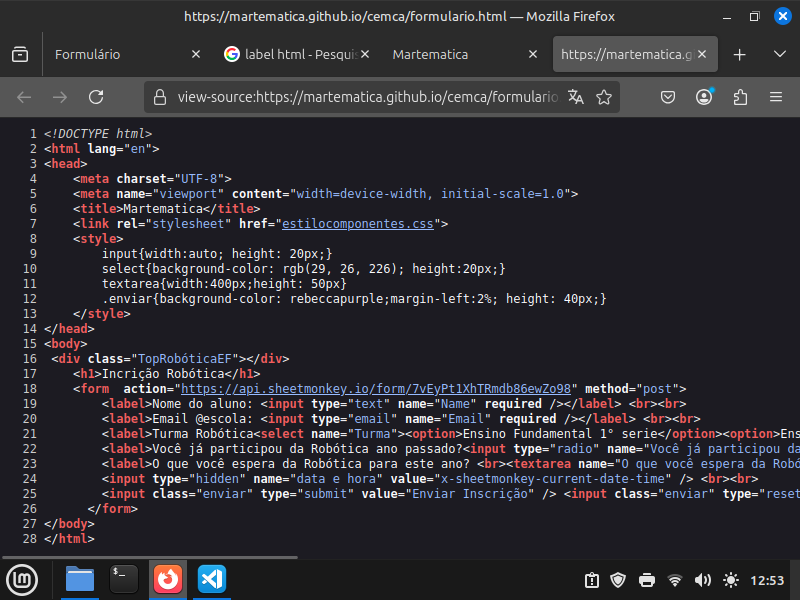Image resolution: width=800 pixels, height=600 pixels.
Task: Open the Firefox View icon left of the tabs
Action: coord(20,54)
